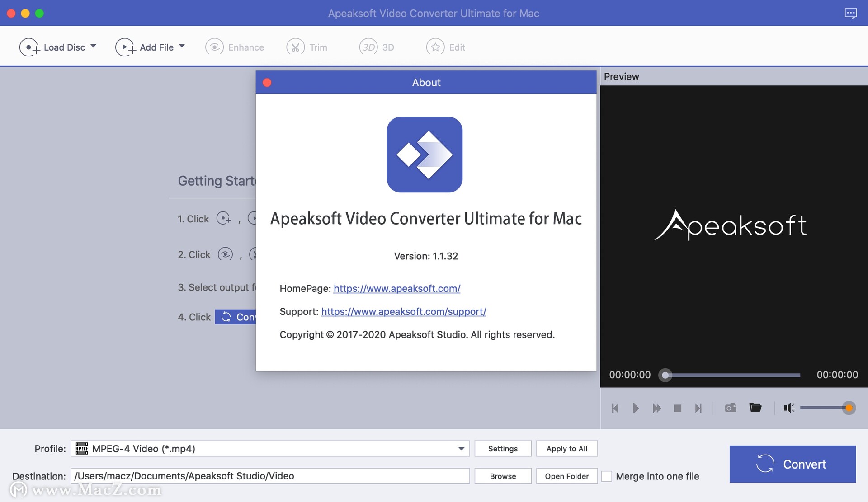Click the enhance eye icon in step 2
Viewport: 868px width, 502px height.
click(225, 254)
